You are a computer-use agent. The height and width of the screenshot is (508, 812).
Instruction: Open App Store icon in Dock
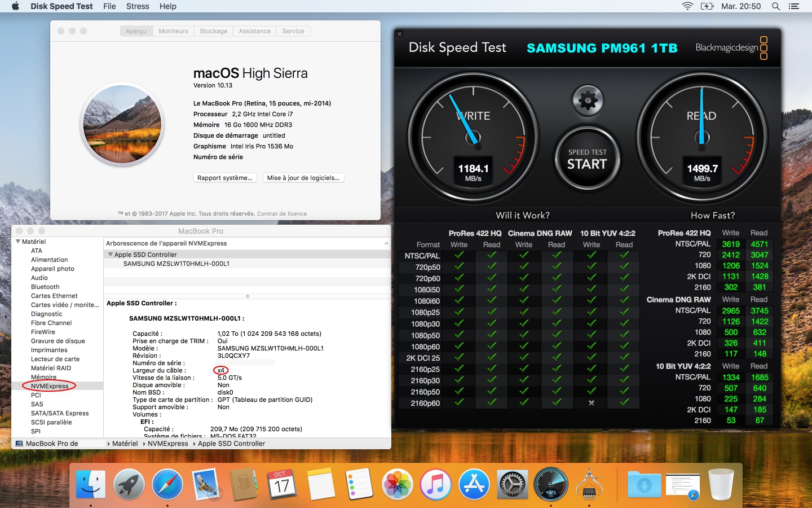tap(474, 484)
